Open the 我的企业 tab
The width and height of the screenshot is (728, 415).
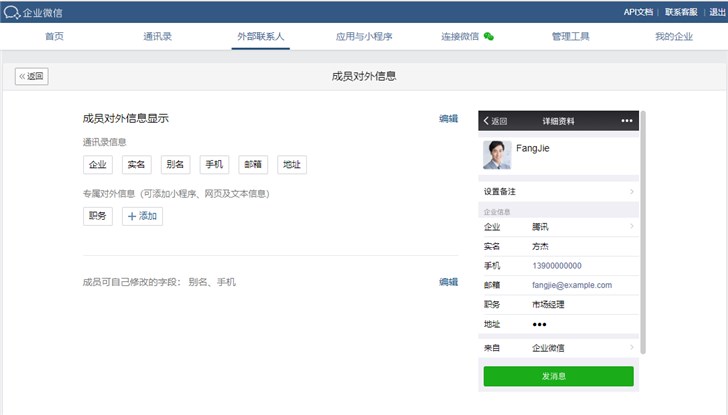[x=674, y=36]
